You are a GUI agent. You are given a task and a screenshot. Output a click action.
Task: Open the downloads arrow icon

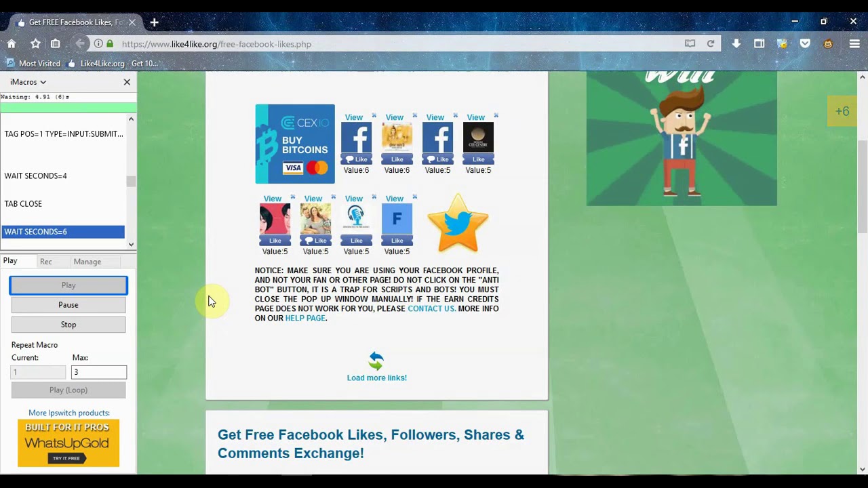click(x=736, y=43)
